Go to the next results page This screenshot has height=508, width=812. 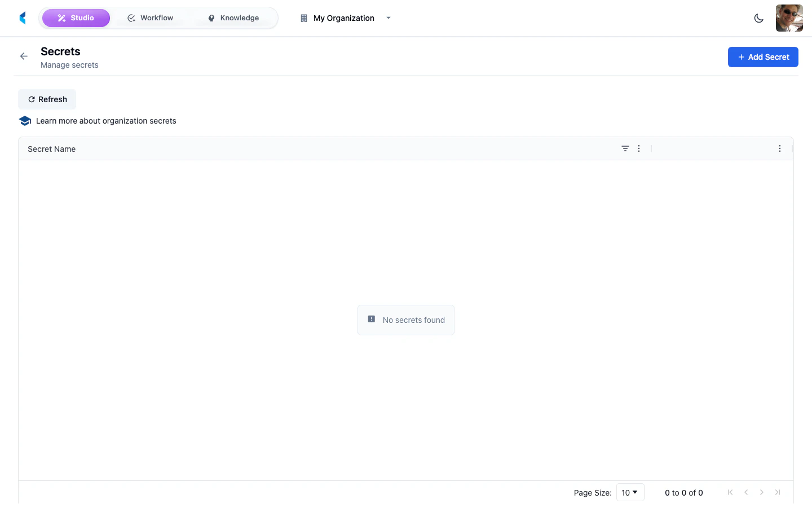(x=762, y=492)
